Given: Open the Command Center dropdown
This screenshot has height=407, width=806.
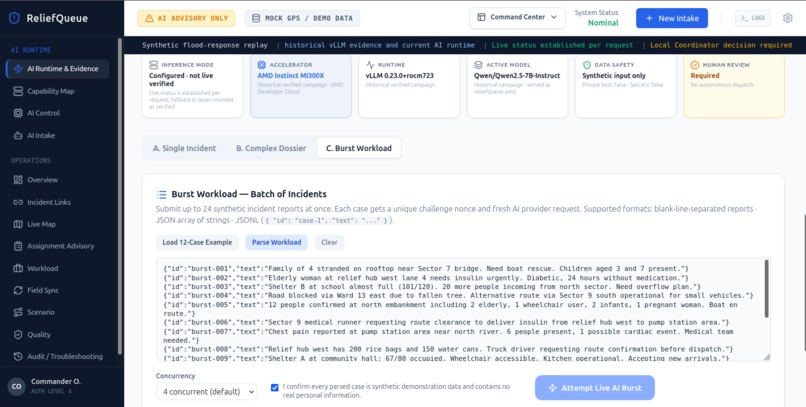Looking at the screenshot, I should pyautogui.click(x=517, y=17).
